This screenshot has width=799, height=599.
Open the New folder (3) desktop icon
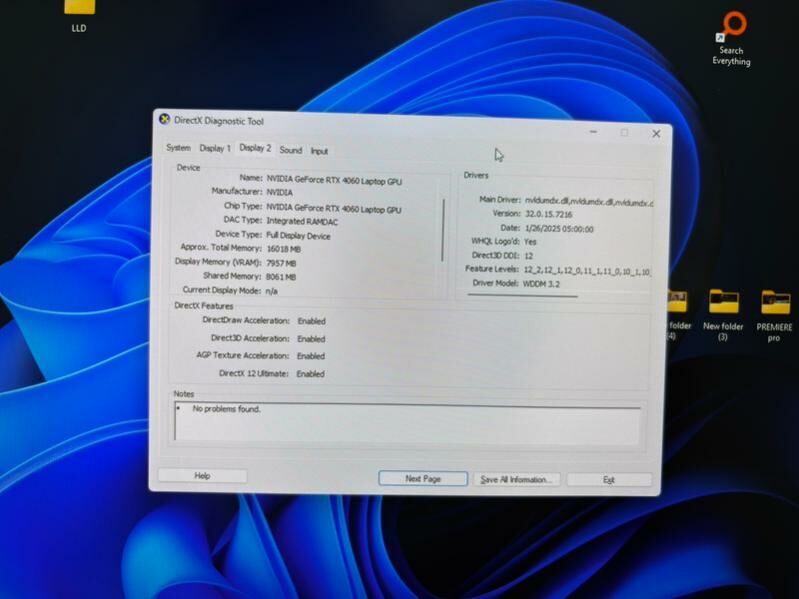pos(723,315)
